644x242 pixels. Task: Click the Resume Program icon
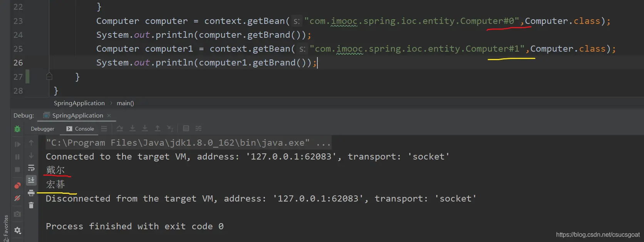[x=17, y=144]
